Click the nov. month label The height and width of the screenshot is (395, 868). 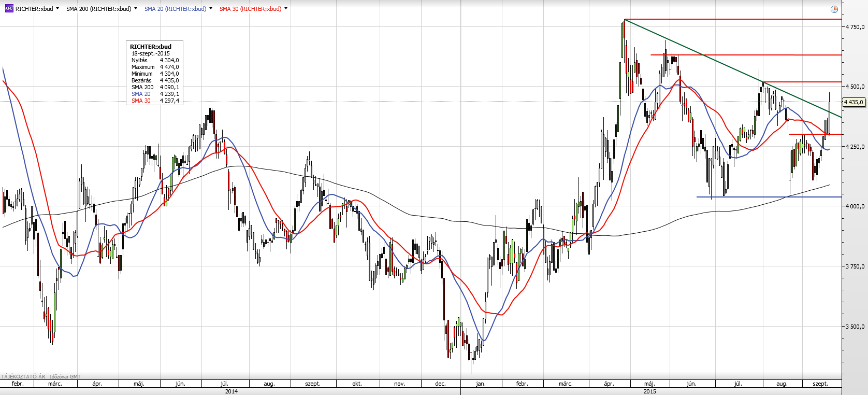click(x=399, y=384)
